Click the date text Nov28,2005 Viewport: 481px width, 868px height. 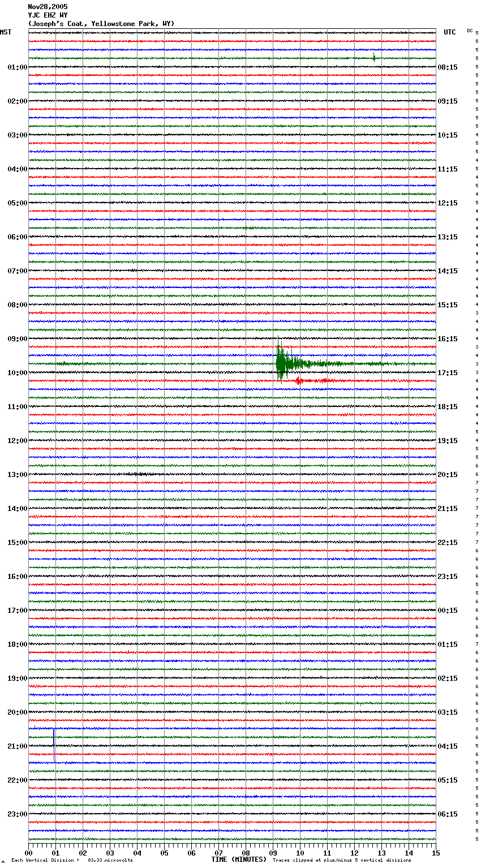pyautogui.click(x=48, y=7)
